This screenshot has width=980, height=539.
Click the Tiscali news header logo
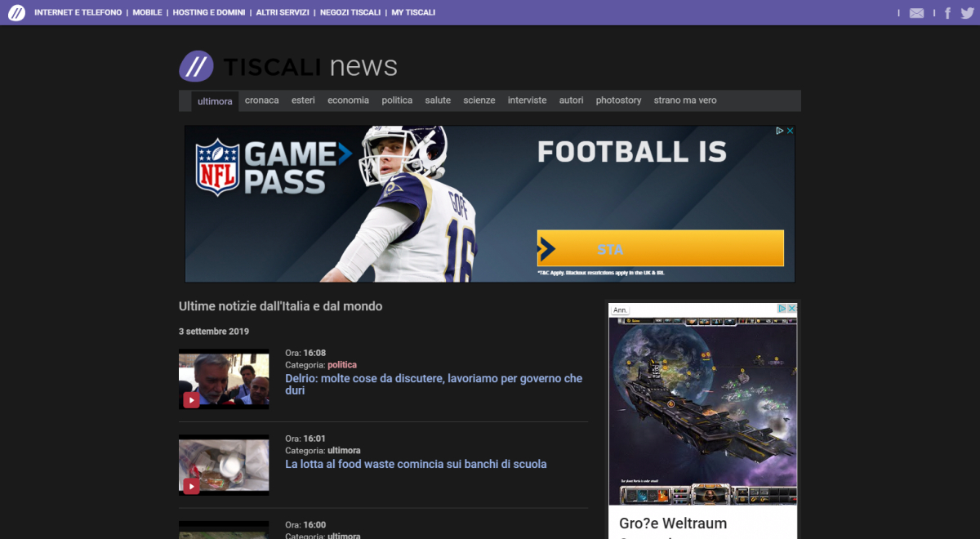pos(288,66)
